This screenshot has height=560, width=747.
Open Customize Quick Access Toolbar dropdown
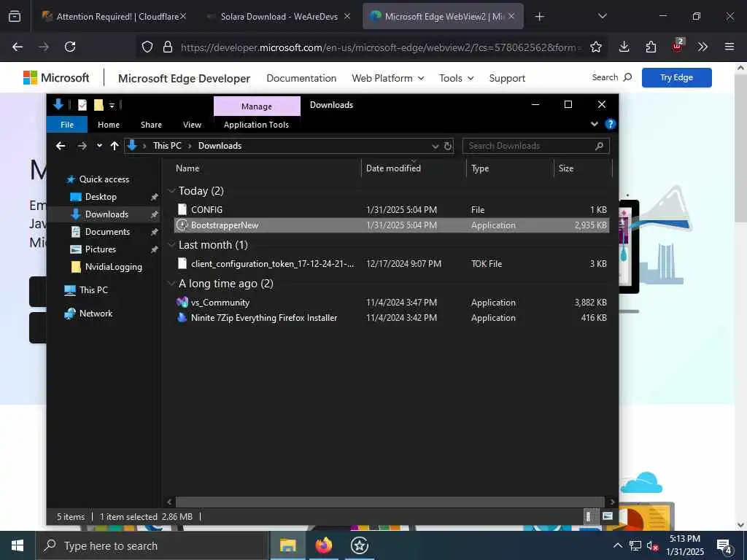(112, 105)
